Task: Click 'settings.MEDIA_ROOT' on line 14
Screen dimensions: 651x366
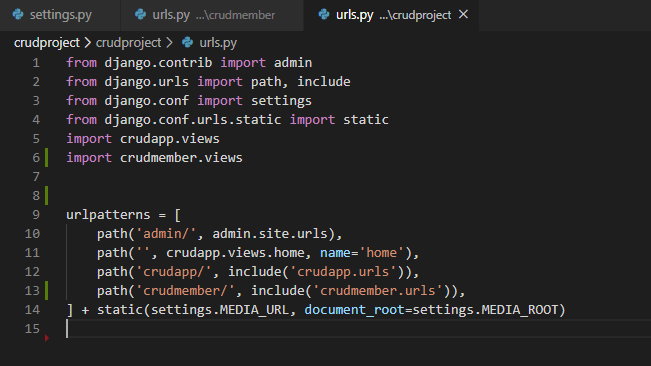Action: coord(485,310)
